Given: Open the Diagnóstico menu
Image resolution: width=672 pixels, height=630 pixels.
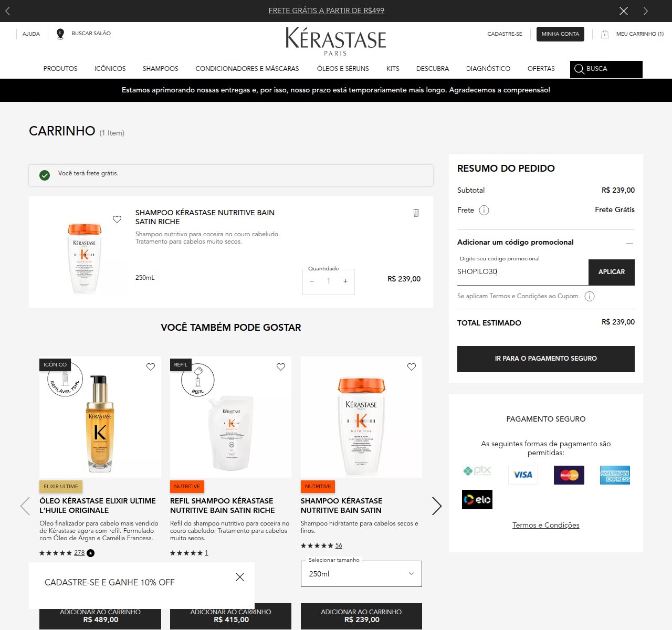Looking at the screenshot, I should (x=488, y=69).
